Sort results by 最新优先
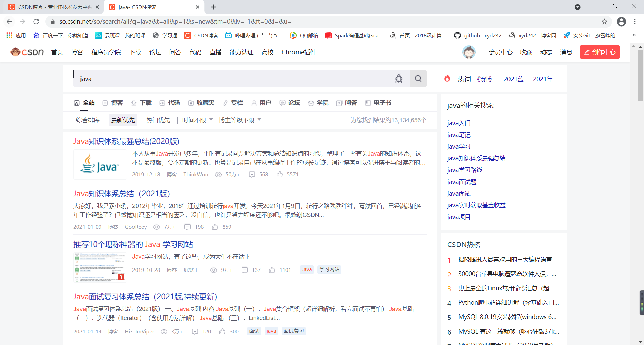Viewport: 644px width, 345px height. point(123,120)
